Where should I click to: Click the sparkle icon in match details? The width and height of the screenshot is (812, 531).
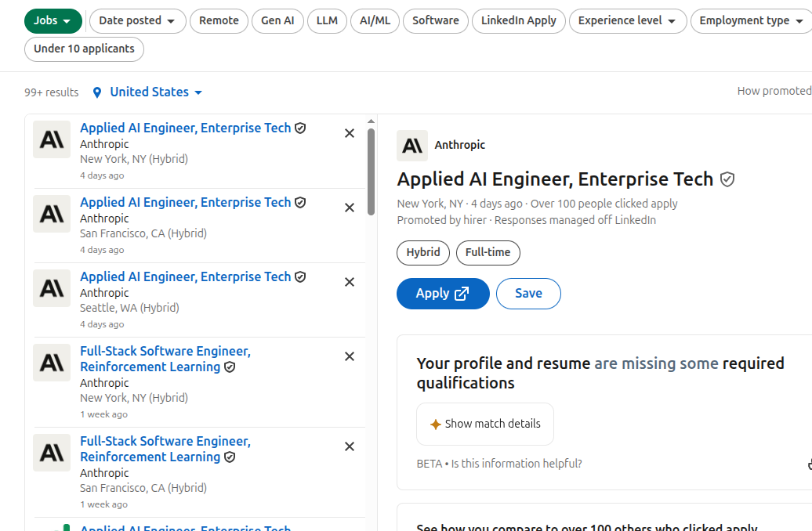pos(436,424)
